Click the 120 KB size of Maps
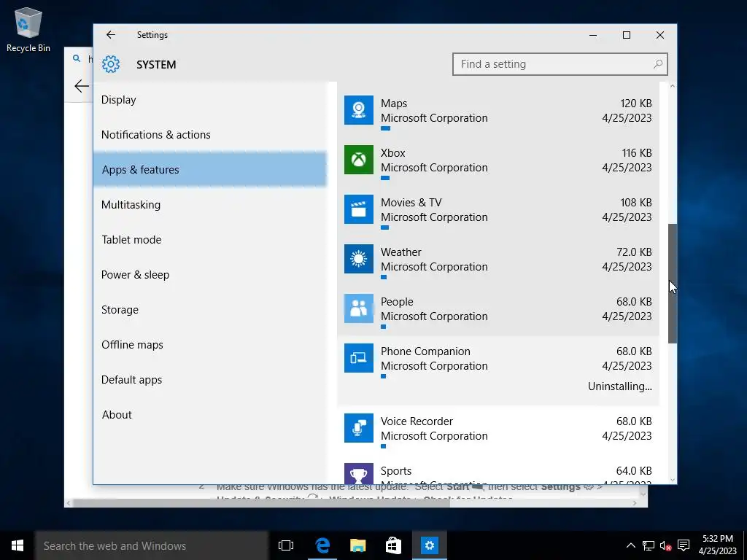 (x=635, y=104)
